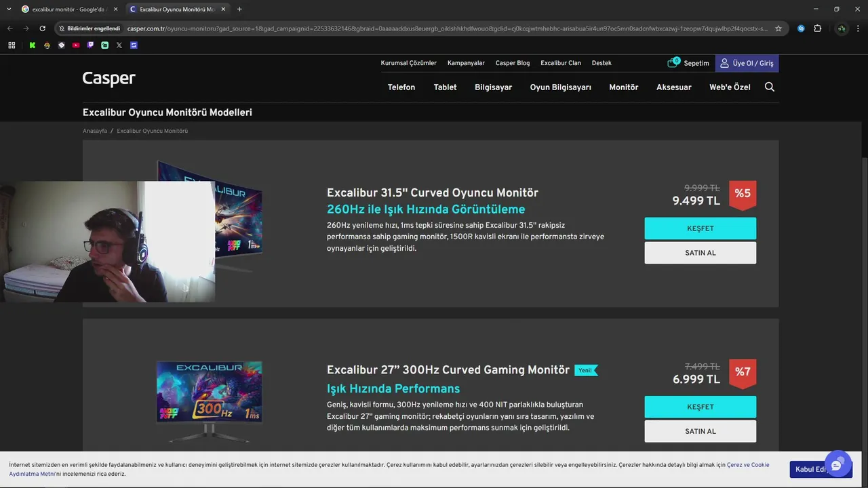Close the excalibur monitör Google tab
The image size is (868, 488).
coord(116,9)
